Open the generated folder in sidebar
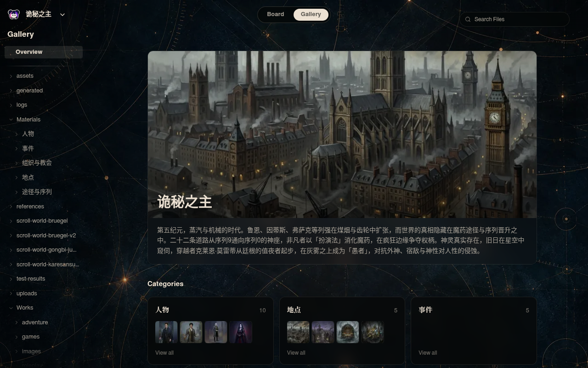Screen dimensions: 588x368 coord(29,91)
